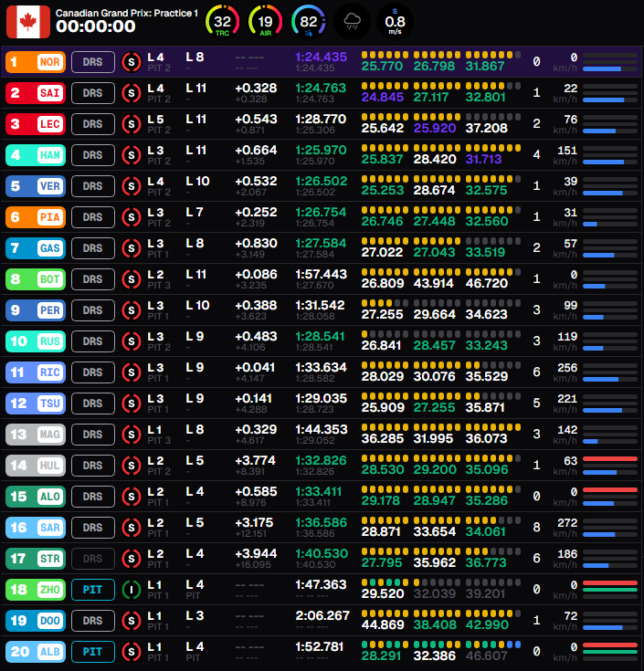
Task: Click the throttle and brake bars for HUL
Action: [610, 466]
